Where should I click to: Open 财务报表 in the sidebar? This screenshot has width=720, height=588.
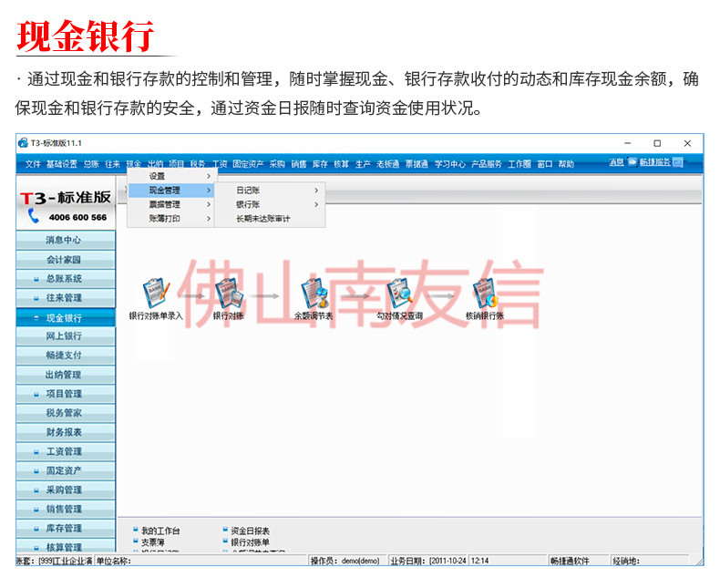[x=66, y=432]
